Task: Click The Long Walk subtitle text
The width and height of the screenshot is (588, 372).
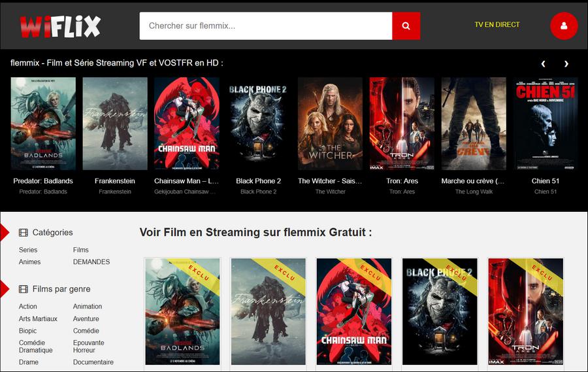Action: click(474, 192)
